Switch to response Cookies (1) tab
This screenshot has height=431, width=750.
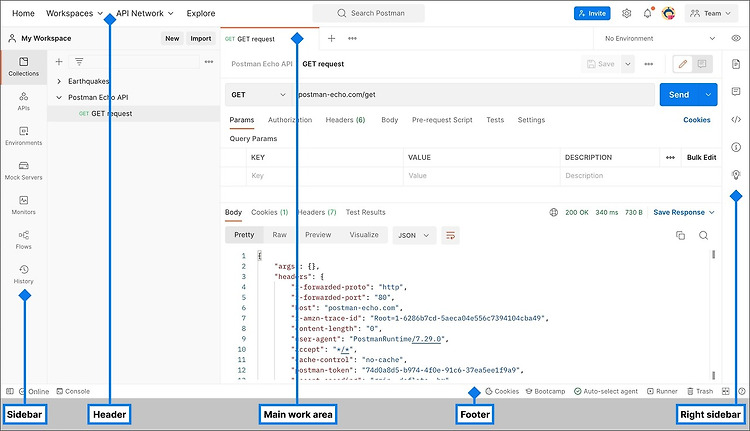(269, 212)
